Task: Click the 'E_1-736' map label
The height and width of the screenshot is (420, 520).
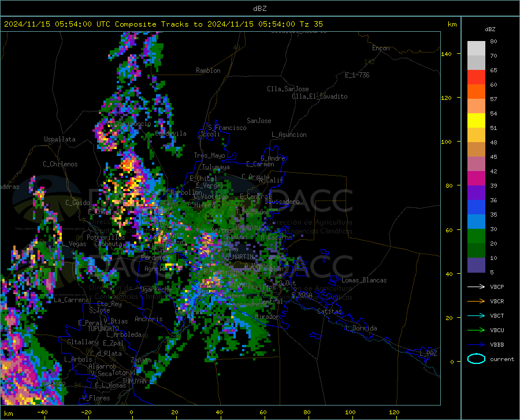Action: 357,75
